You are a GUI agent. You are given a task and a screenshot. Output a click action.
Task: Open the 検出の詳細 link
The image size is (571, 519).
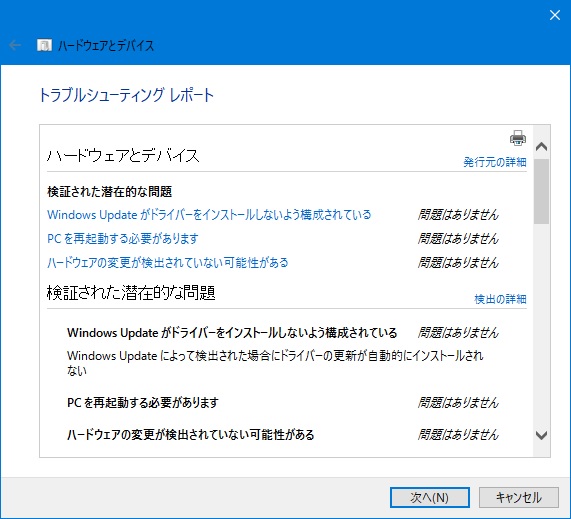(x=500, y=299)
